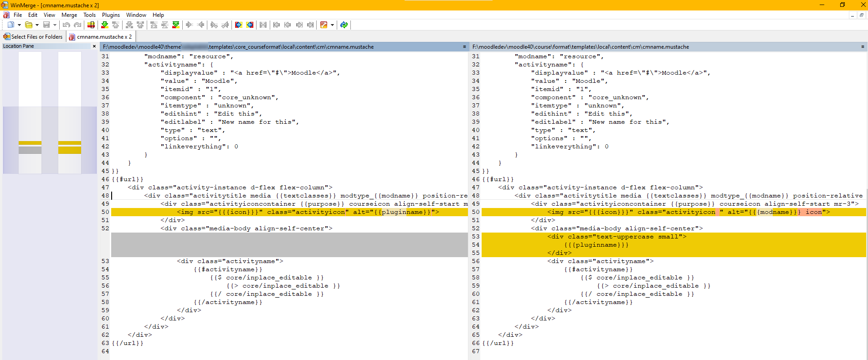Click the New document toolbar icon
The height and width of the screenshot is (360, 868).
[x=10, y=25]
